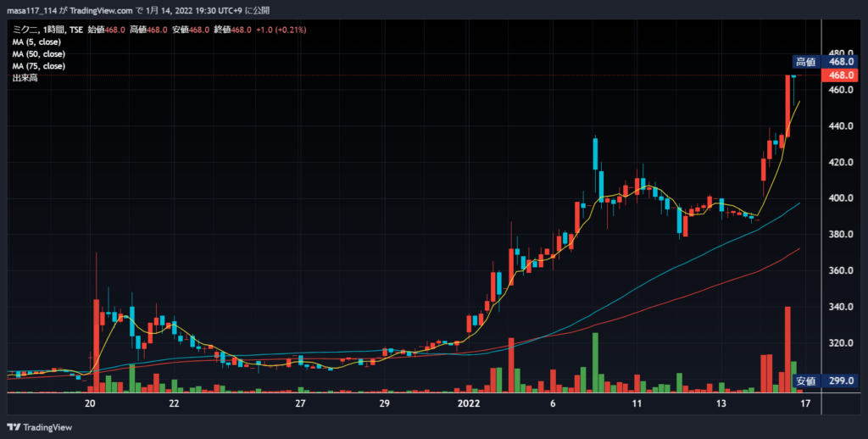Image resolution: width=868 pixels, height=439 pixels.
Task: Click the 17 date label on time axis
Action: point(805,404)
